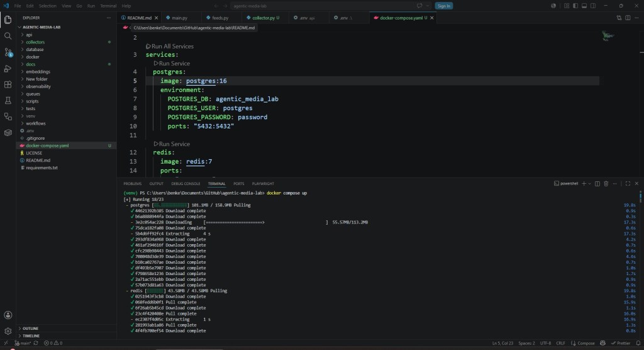This screenshot has width=644, height=350.
Task: Open the Terminal menu
Action: (x=108, y=6)
